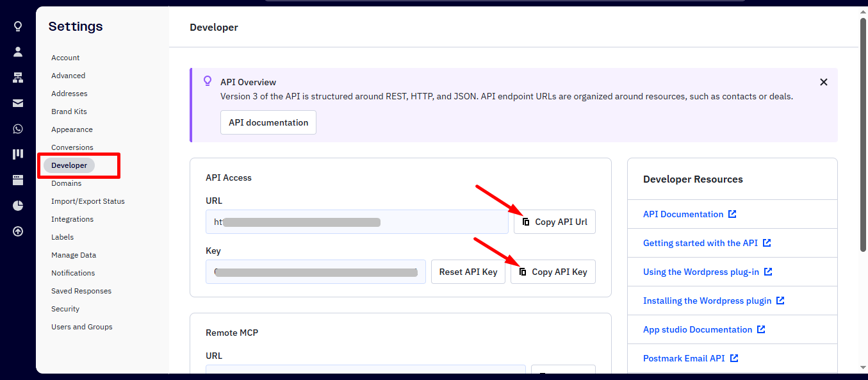The image size is (868, 380).
Task: Open the Forms browser-window icon
Action: click(x=18, y=179)
